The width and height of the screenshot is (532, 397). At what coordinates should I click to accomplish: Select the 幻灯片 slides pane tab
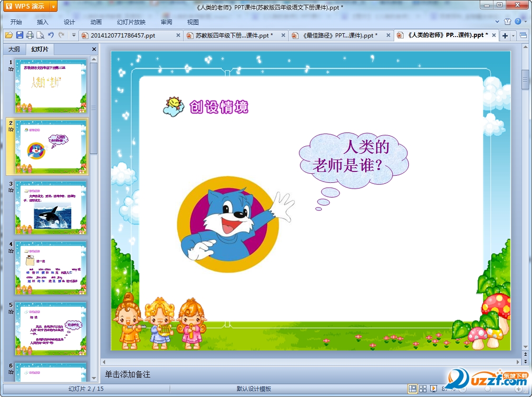point(39,49)
